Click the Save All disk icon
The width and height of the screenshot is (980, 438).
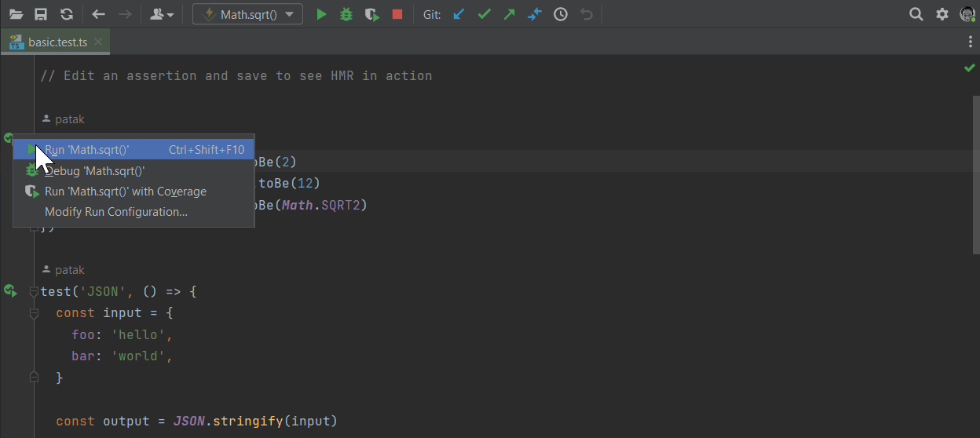point(41,14)
